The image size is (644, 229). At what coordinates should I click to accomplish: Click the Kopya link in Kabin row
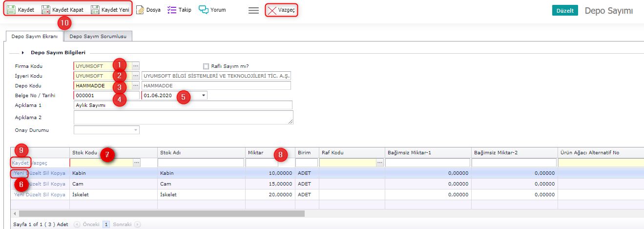click(58, 173)
